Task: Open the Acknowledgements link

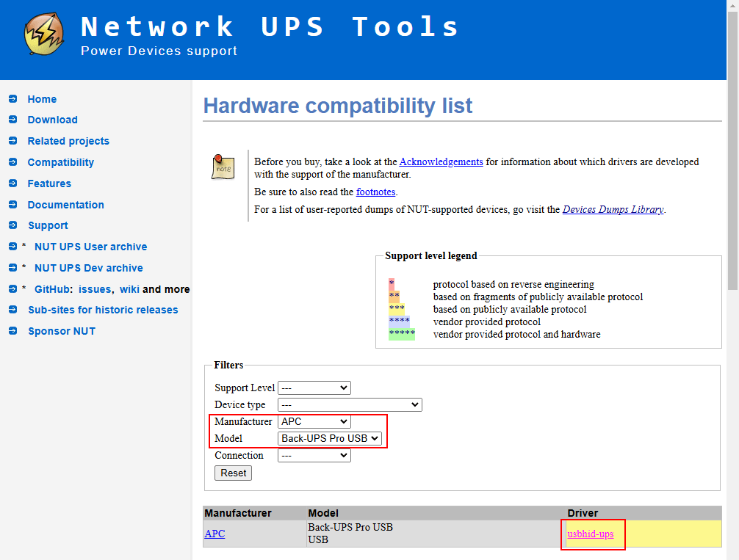Action: [441, 161]
